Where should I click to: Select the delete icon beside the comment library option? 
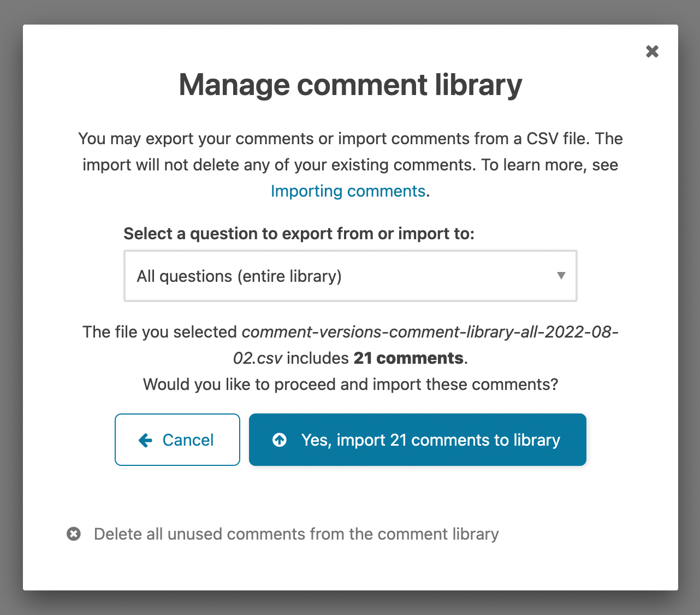tap(74, 534)
